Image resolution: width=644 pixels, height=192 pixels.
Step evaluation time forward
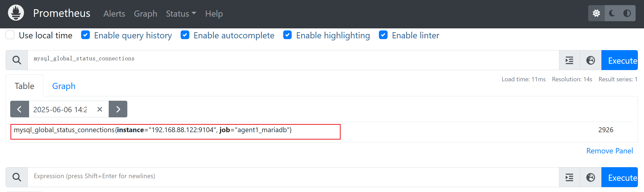[x=118, y=109]
